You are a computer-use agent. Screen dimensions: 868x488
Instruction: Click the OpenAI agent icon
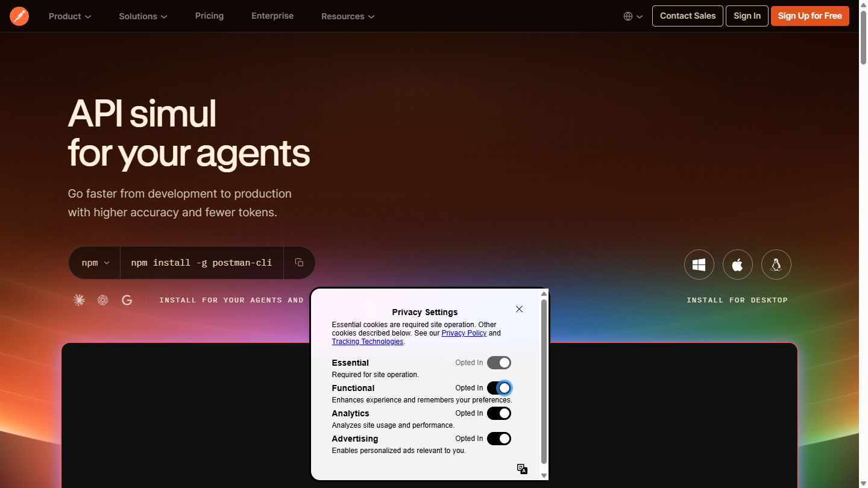[103, 300]
